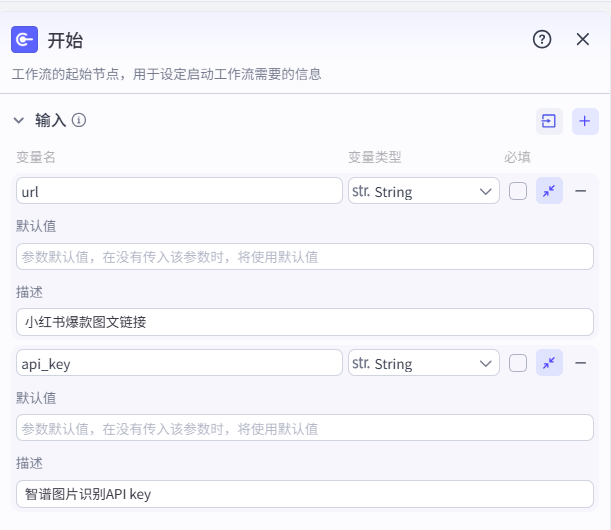
Task: Collapse the api_key variable details
Action: point(549,363)
